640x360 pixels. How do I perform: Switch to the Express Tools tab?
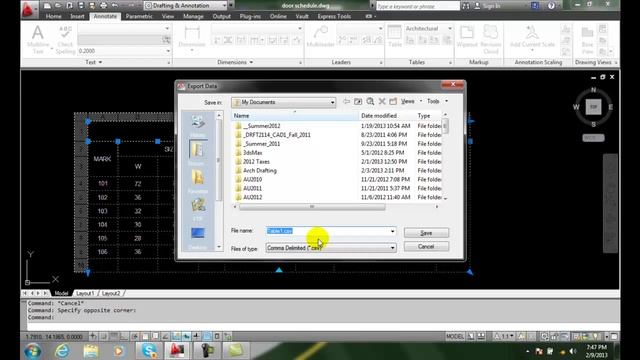click(x=334, y=16)
